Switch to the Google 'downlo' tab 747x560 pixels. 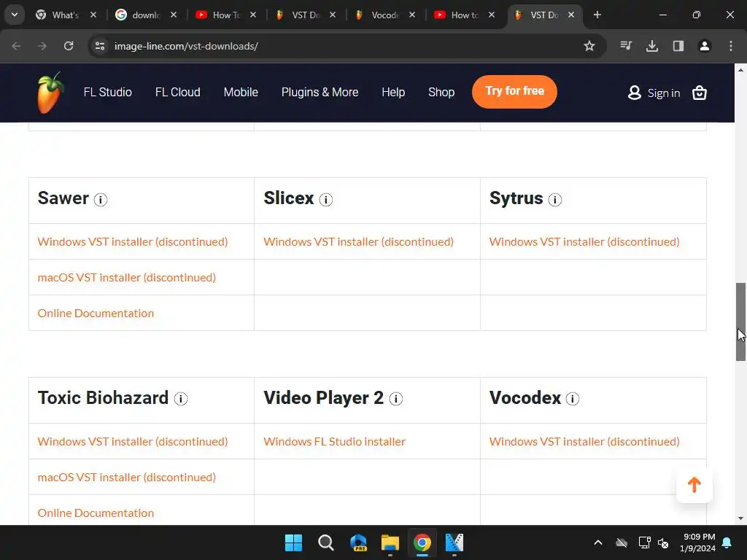146,15
